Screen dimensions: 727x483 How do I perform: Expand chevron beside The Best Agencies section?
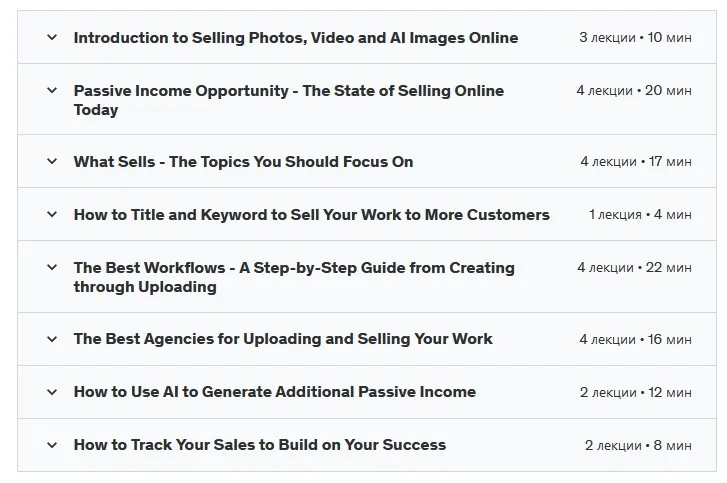[x=52, y=339]
